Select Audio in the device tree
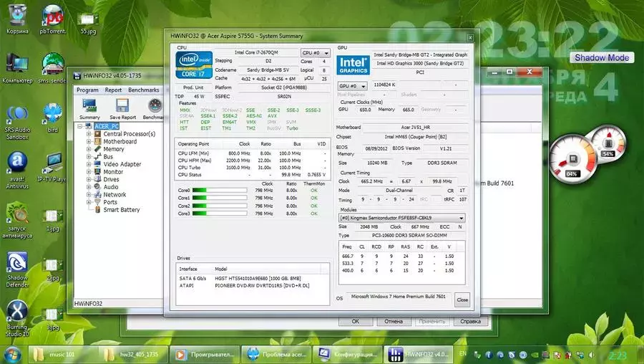Viewport: 644px width, 364px height. coord(111,187)
